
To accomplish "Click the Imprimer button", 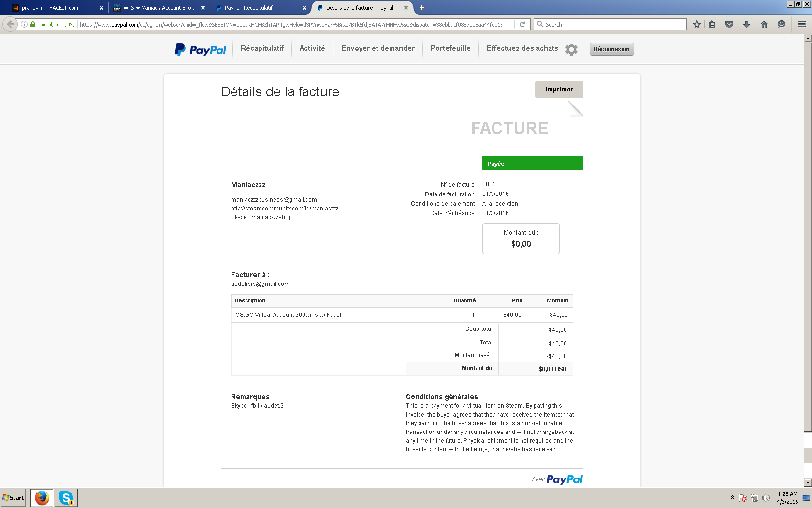I will tap(559, 90).
